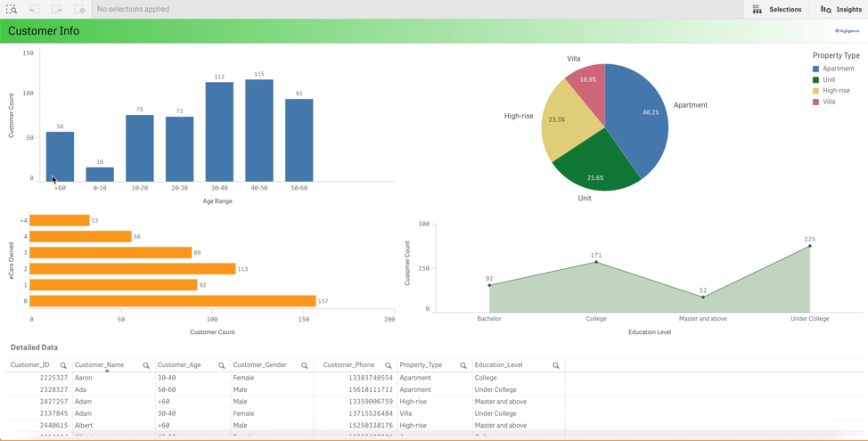Sort the table by Customer_Name header
The width and height of the screenshot is (868, 441).
click(100, 364)
